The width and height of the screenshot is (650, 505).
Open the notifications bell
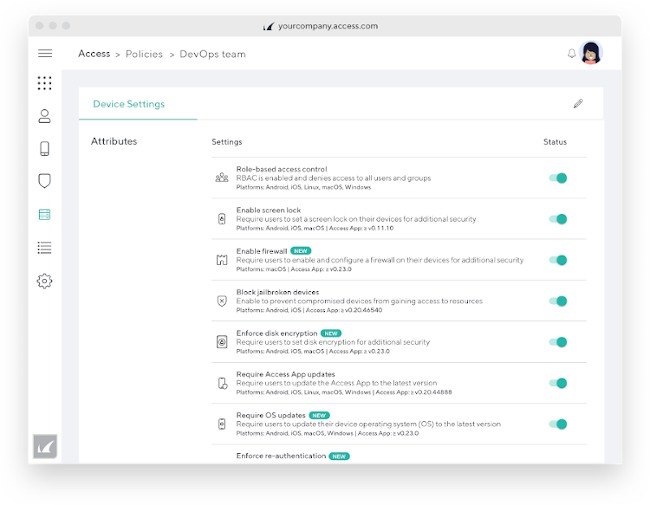(572, 53)
